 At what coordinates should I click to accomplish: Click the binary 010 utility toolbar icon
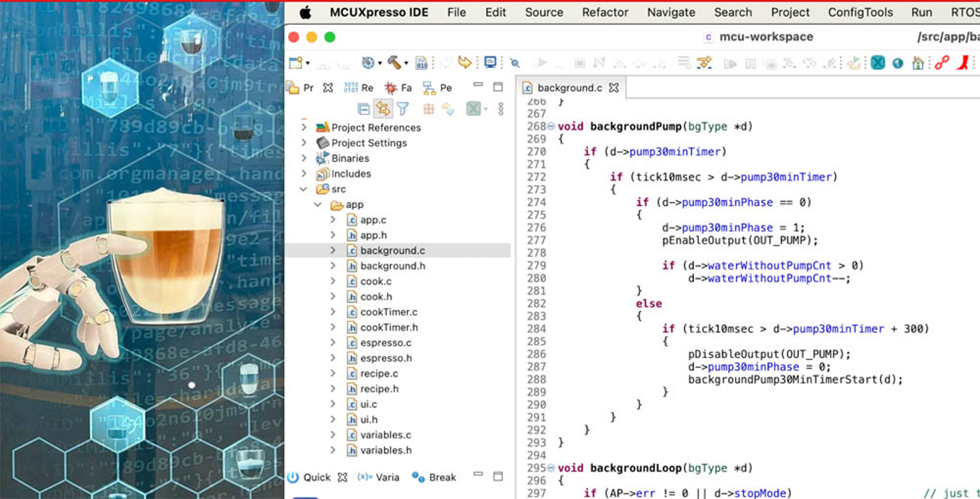[421, 63]
